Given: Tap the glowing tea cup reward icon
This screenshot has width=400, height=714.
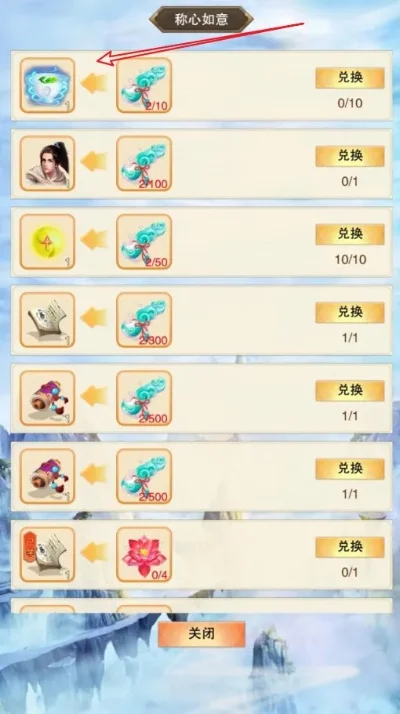Looking at the screenshot, I should pos(47,85).
